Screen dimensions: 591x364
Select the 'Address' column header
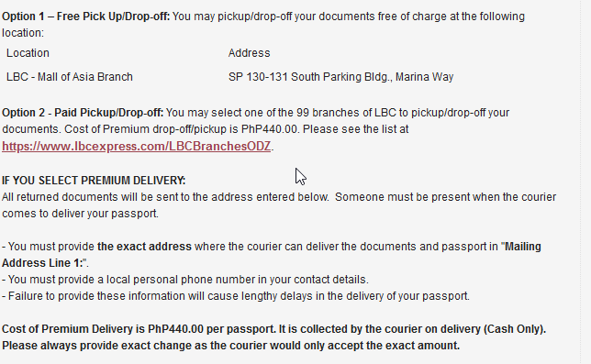click(x=249, y=53)
